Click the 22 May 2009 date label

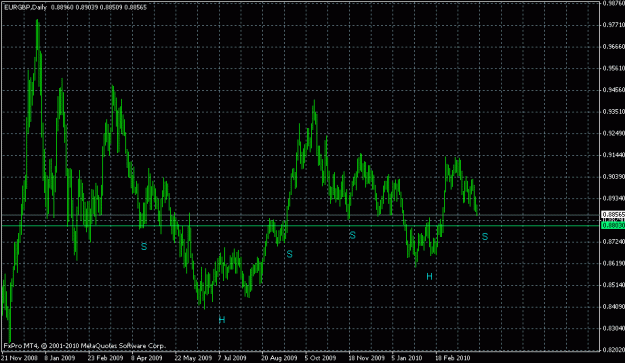point(193,358)
